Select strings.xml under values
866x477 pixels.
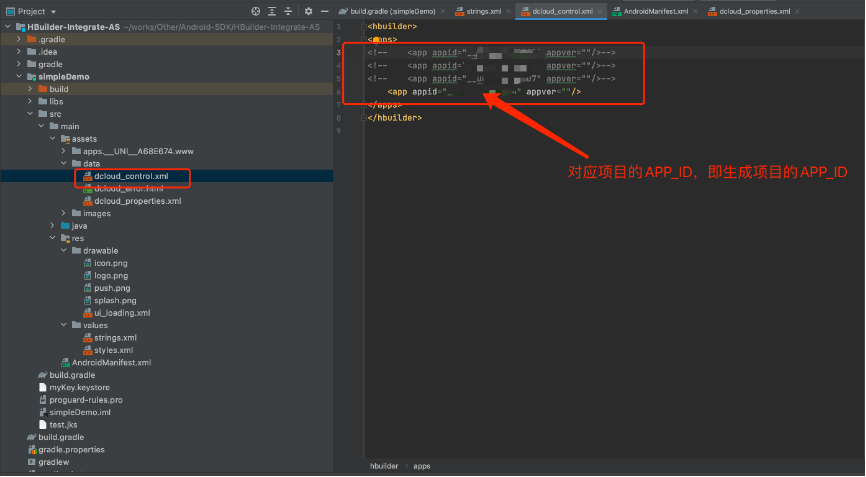[115, 337]
